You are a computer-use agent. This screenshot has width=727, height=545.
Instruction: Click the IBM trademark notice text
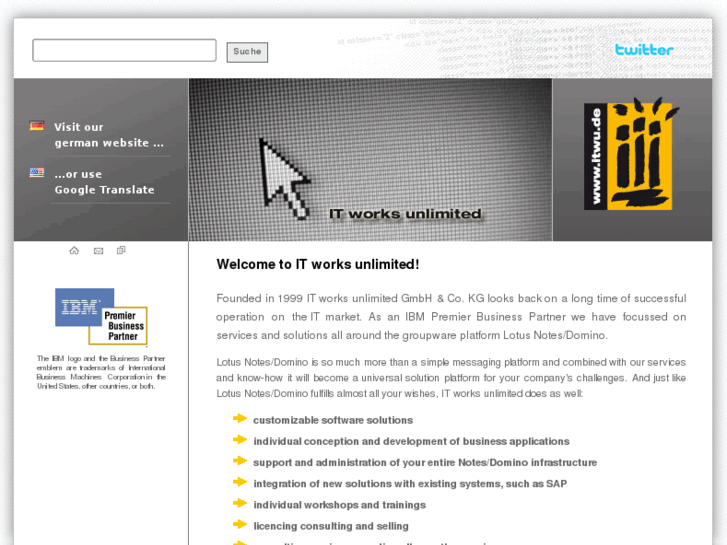(101, 372)
